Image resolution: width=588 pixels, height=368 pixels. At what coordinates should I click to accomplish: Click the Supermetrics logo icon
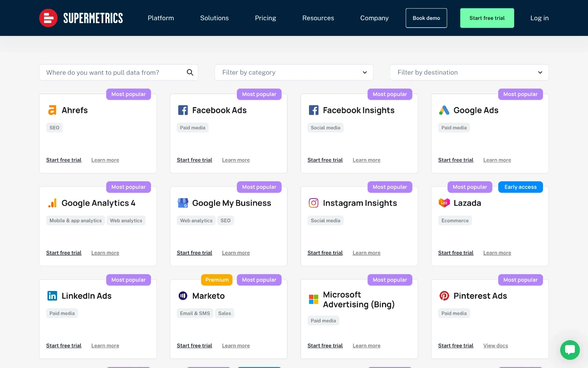(x=48, y=18)
